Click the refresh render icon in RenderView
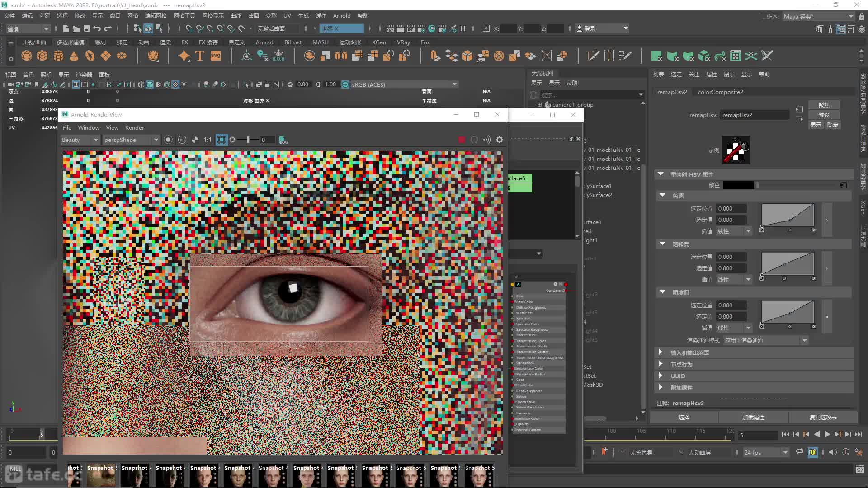 point(474,140)
